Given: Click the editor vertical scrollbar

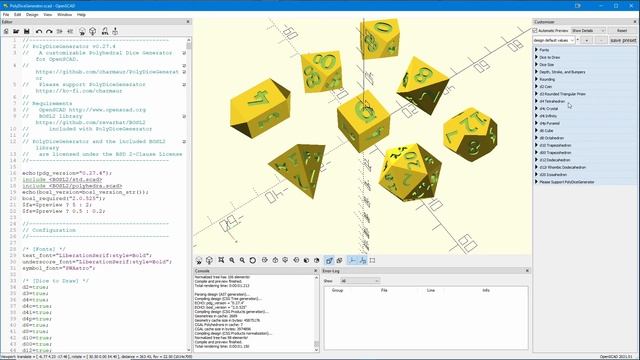Looking at the screenshot, I should (x=189, y=195).
